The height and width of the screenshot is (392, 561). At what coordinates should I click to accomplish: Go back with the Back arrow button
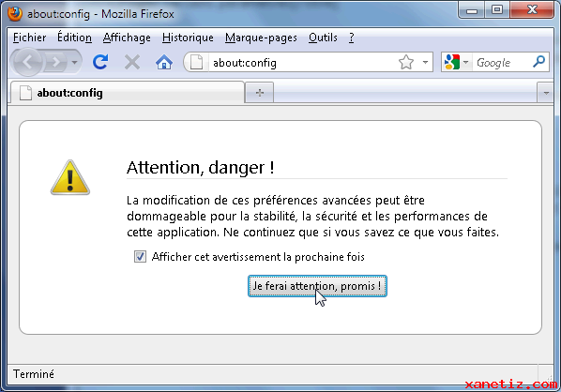pos(27,63)
